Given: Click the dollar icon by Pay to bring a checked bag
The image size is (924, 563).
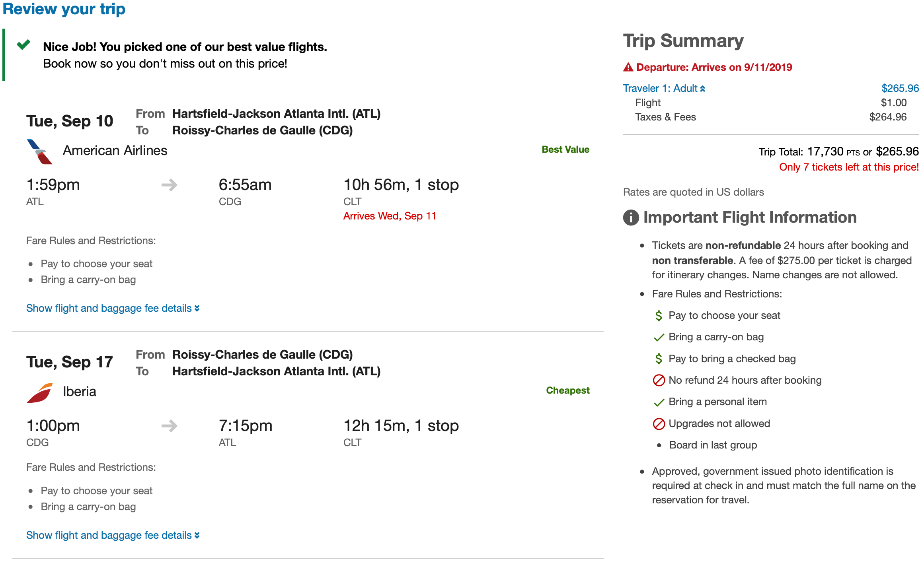Looking at the screenshot, I should coord(659,359).
